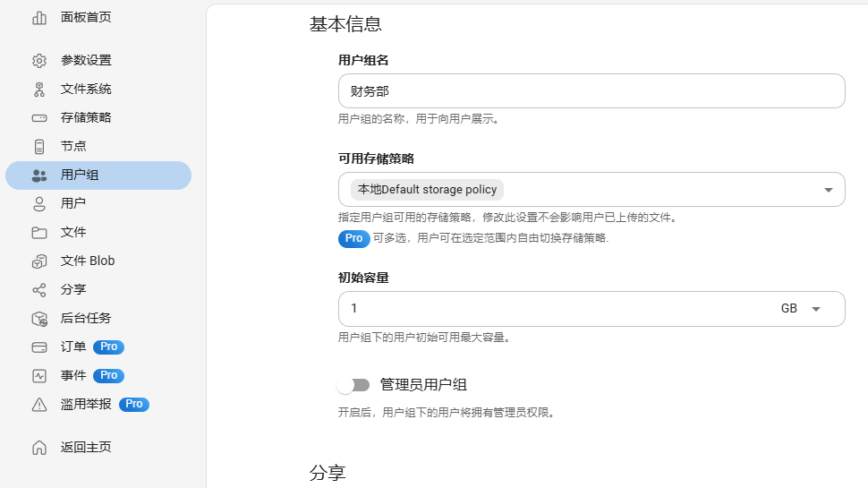The image size is (868, 488).
Task: Click the warning triangle icon for 滥用举报
Action: coord(39,405)
